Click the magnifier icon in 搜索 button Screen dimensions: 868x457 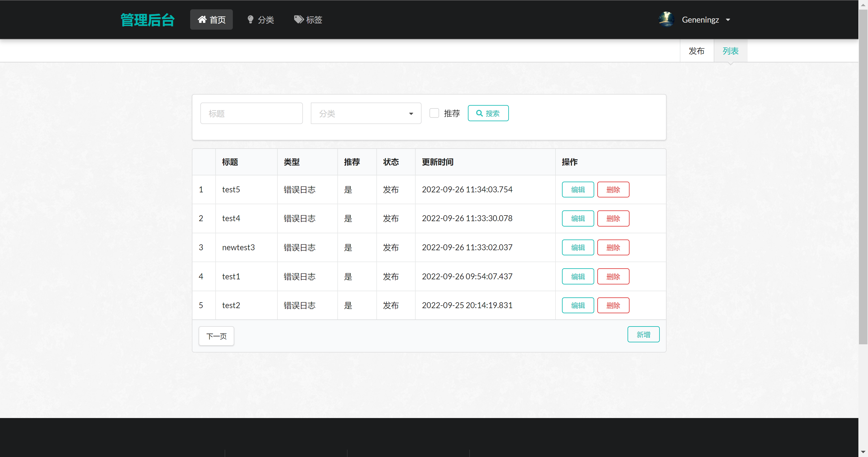click(480, 113)
